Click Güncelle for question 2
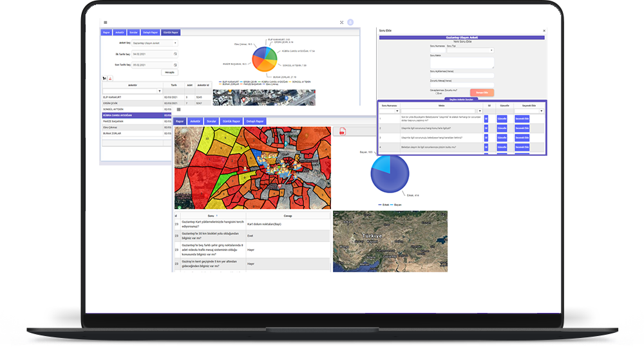The image size is (644, 347). pos(502,128)
